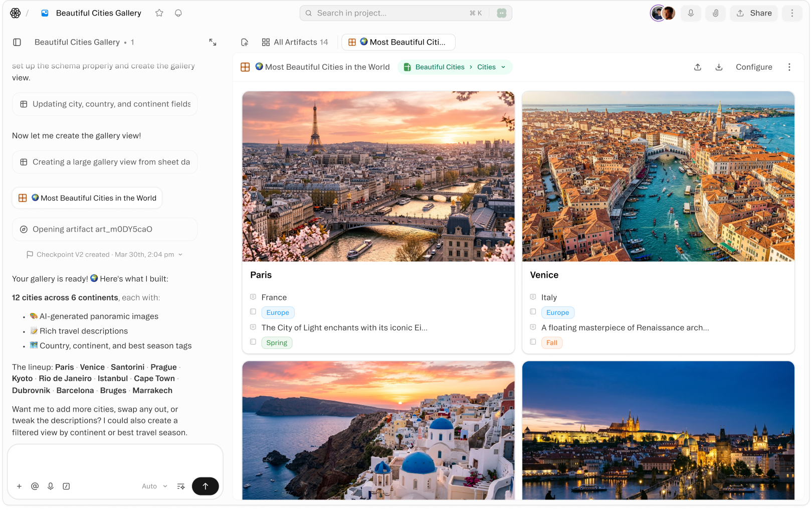Toggle the left sidebar panel icon
Screen dimensions: 812x510
tap(17, 42)
